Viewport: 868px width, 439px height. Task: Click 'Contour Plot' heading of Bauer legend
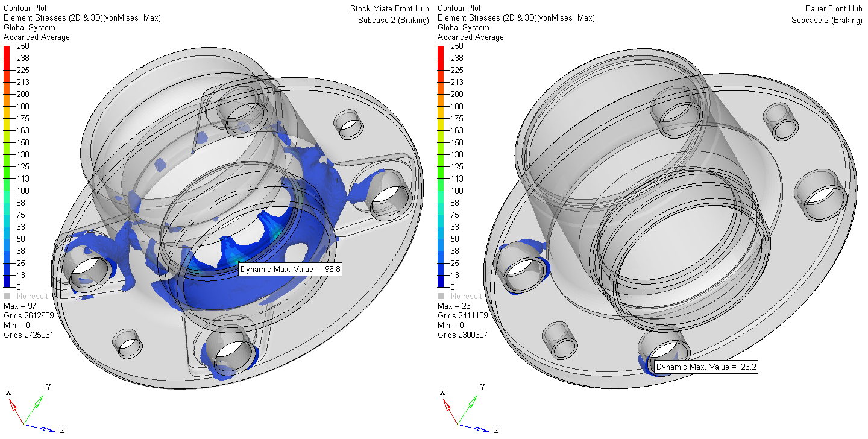[x=459, y=8]
